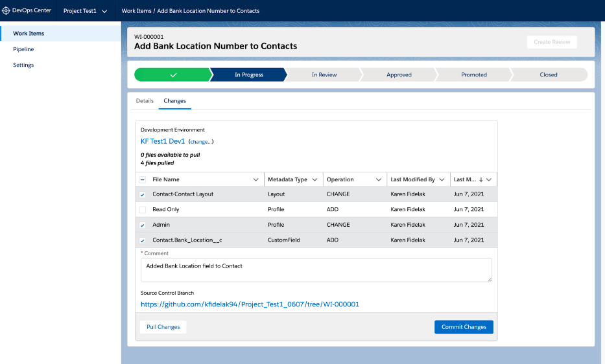Image resolution: width=605 pixels, height=364 pixels.
Task: Expand the Last Modified By column menu
Action: pos(442,179)
